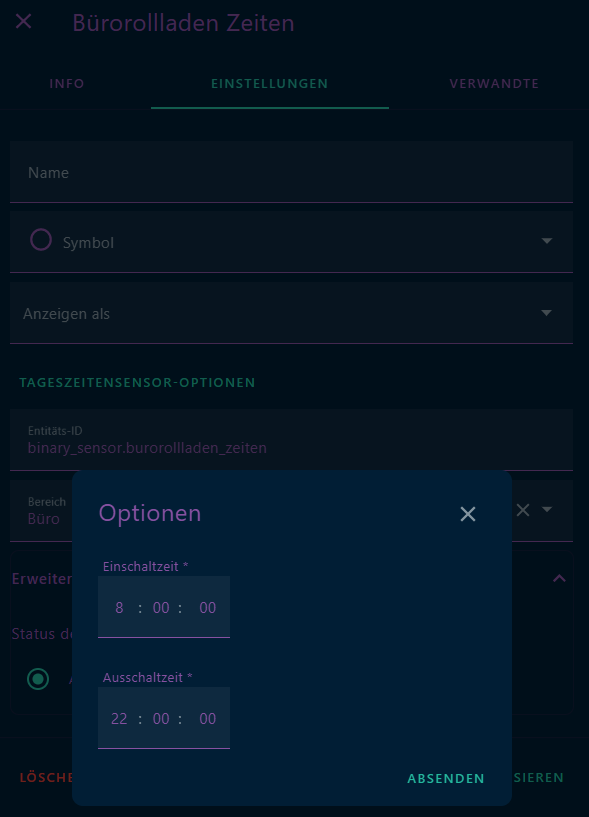Close the Bürorollladen Zeiten settings dialog

coord(23,21)
